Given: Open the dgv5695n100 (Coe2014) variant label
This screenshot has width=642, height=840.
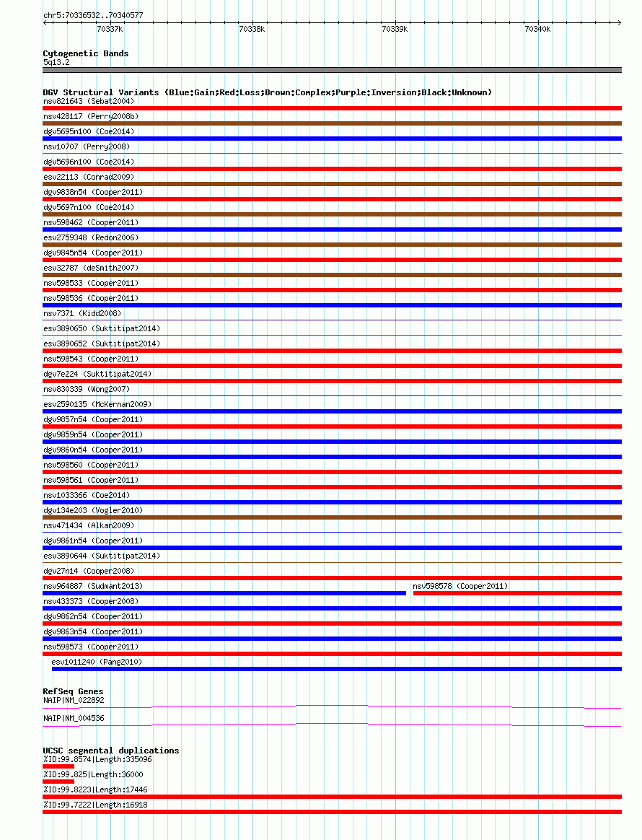Looking at the screenshot, I should pos(89,131).
